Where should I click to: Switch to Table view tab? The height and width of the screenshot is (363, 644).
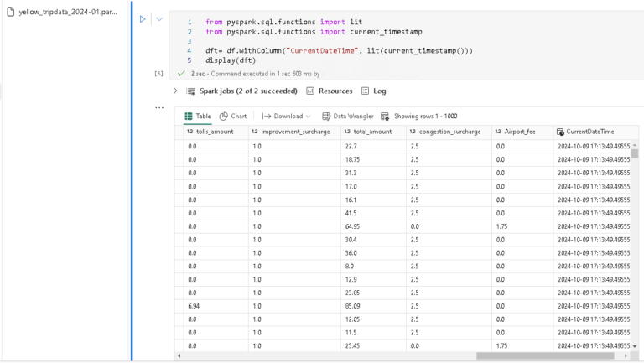[198, 117]
